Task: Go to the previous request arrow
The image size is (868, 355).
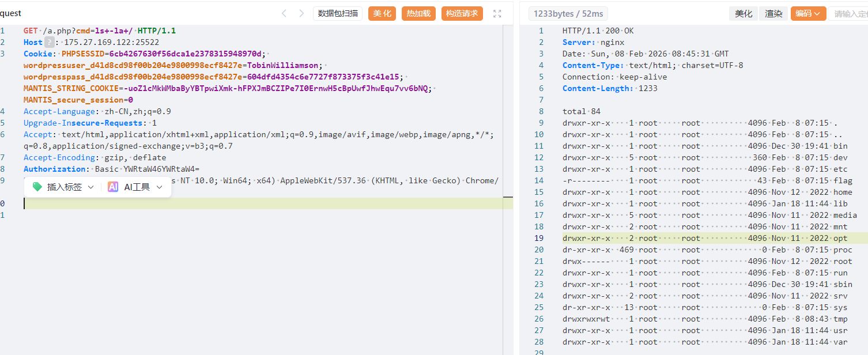Action: (x=284, y=13)
